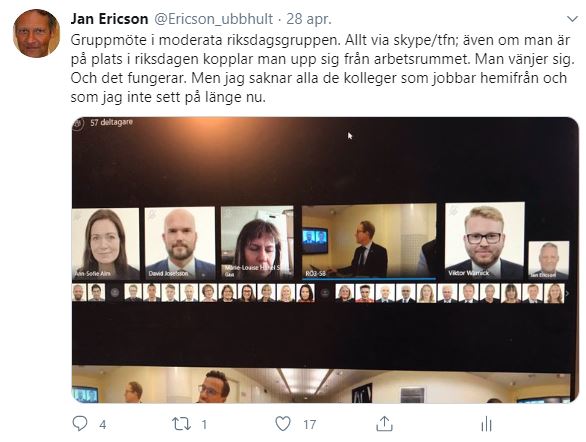
Task: Like the tweet with the heart icon
Action: (283, 424)
